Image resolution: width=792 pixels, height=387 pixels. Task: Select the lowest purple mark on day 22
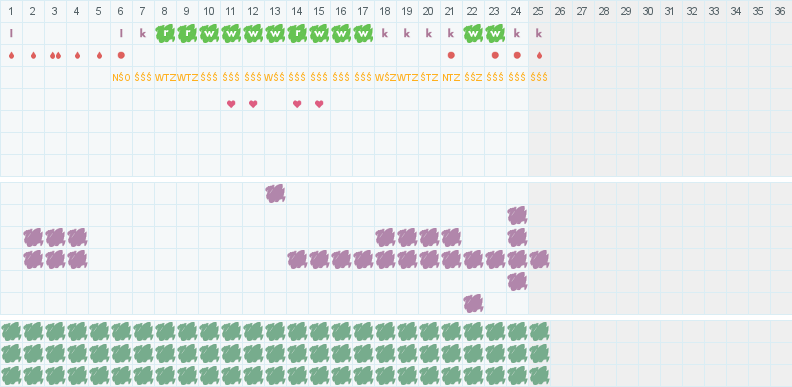(473, 304)
